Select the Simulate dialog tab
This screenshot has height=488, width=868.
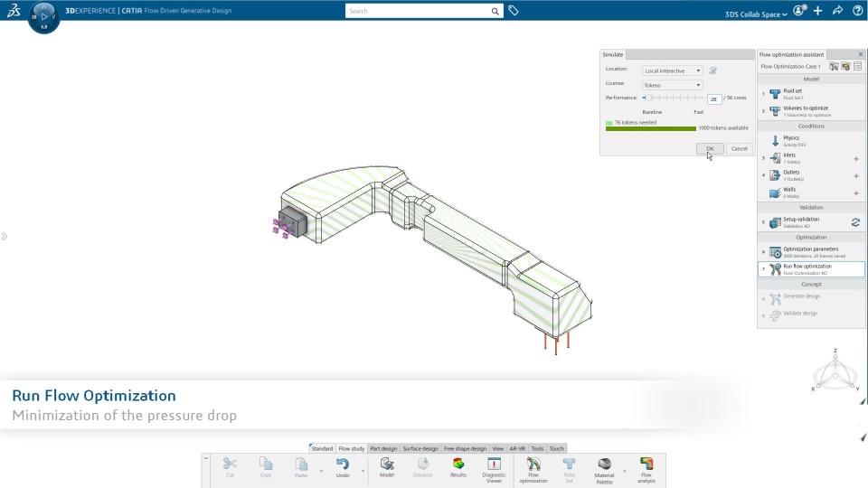(613, 55)
